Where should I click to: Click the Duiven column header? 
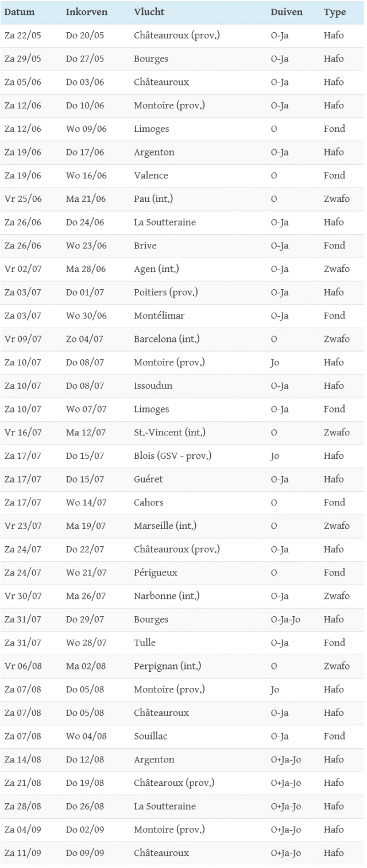pyautogui.click(x=287, y=12)
